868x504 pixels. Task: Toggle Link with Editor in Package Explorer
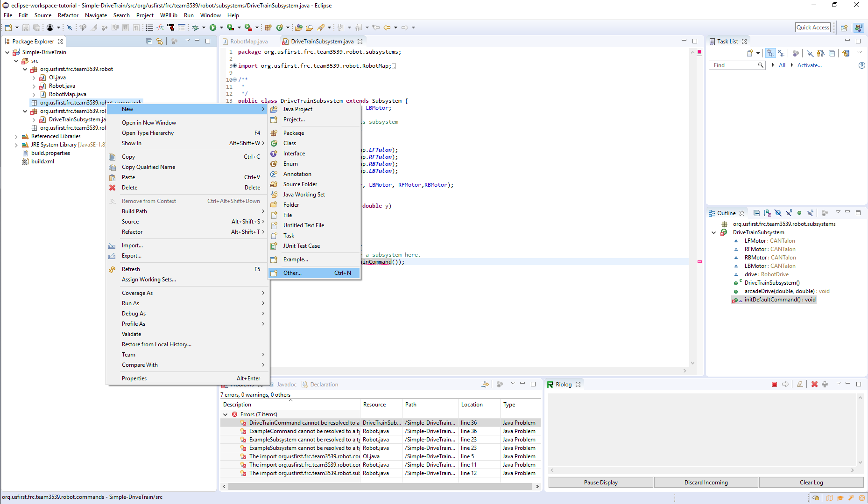pos(160,41)
